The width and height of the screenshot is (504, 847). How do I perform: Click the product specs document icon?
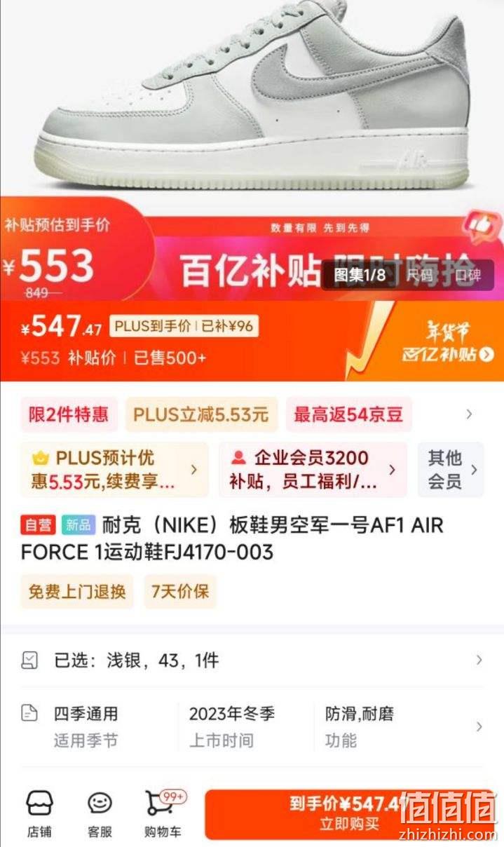[x=29, y=714]
